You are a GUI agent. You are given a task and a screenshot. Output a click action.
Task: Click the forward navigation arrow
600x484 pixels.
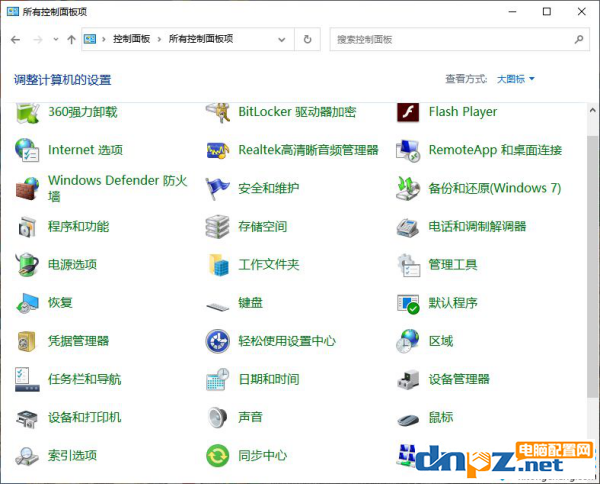coord(38,39)
